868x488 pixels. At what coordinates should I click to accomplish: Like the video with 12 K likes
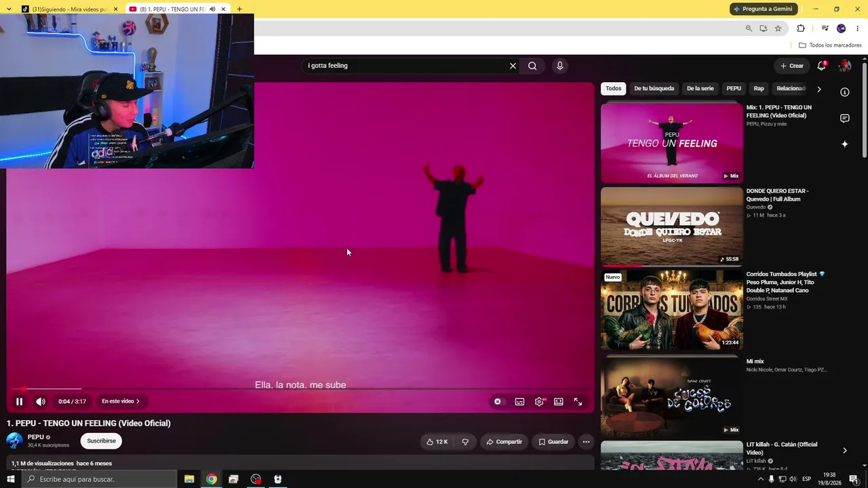[x=437, y=442]
